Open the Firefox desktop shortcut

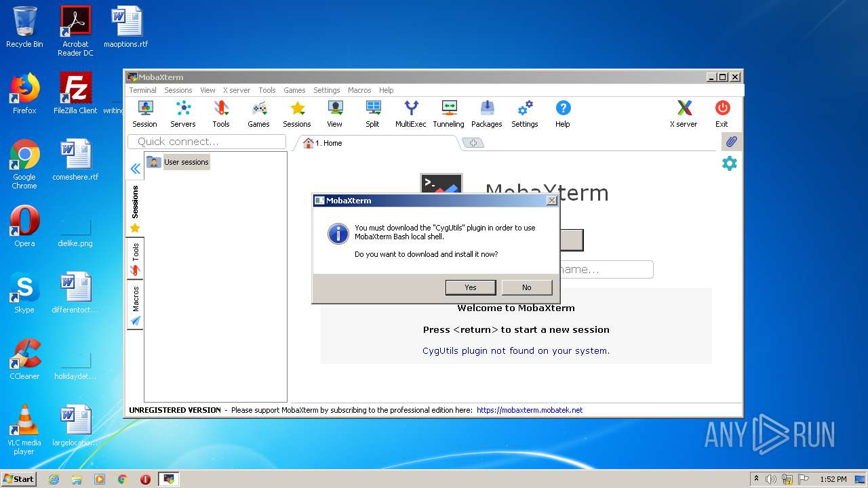coord(24,94)
